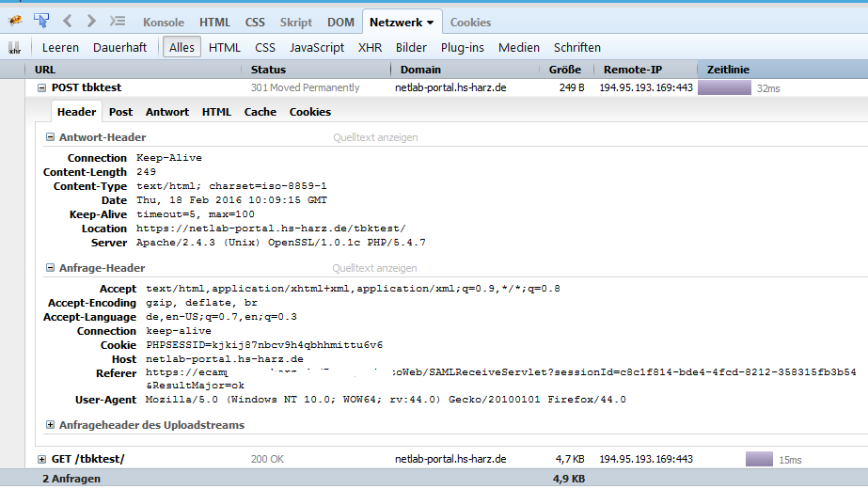Screen dimensions: 868x489
Task: Sort by the Größe column header
Action: (564, 70)
